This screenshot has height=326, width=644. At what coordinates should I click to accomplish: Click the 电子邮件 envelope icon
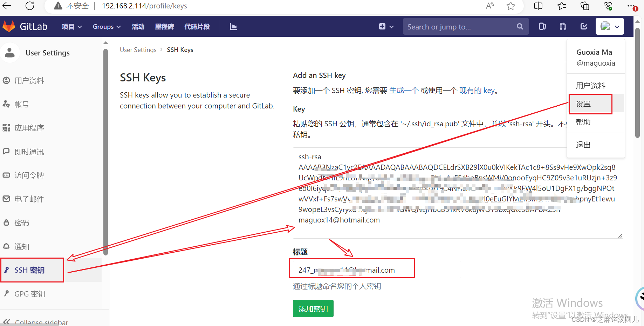point(6,199)
